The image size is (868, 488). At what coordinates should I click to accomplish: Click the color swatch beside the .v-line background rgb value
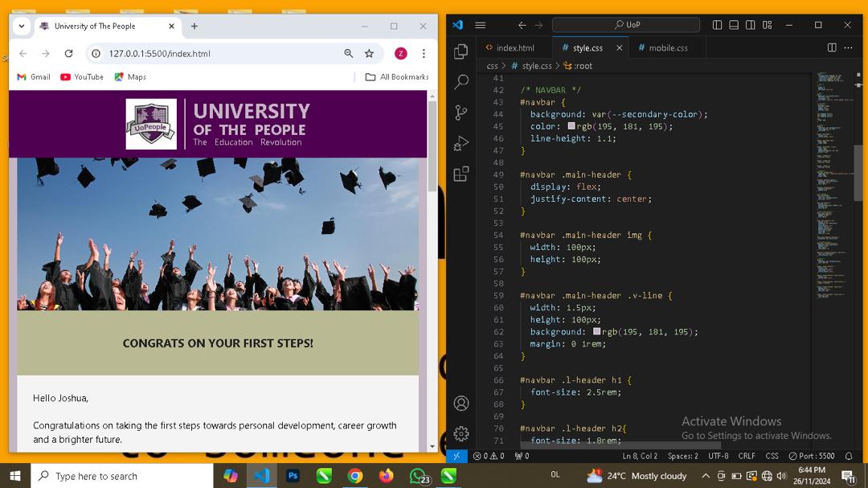tap(597, 331)
